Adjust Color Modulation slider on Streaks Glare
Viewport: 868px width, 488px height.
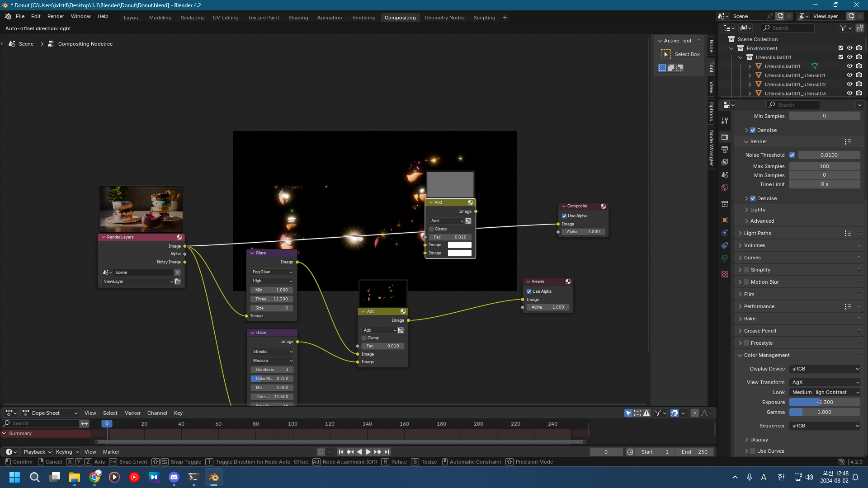click(x=272, y=379)
